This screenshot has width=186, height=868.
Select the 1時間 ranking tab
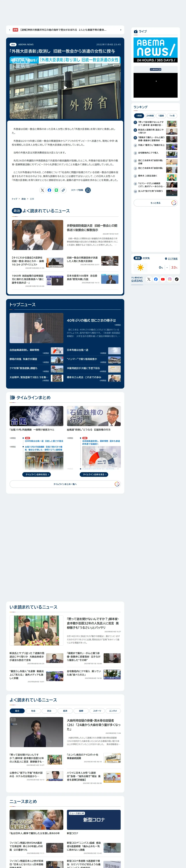(x=139, y=116)
